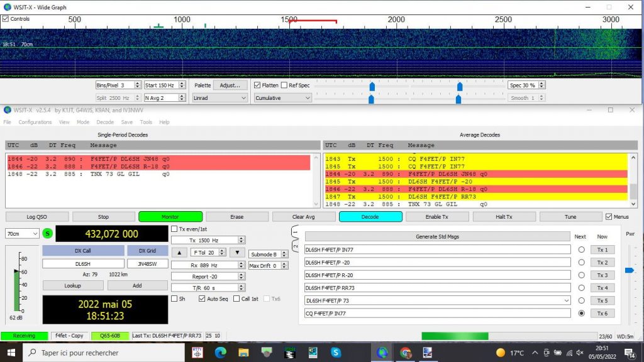Toggle the Controls checkbox in Wide Graph
The image size is (644, 362).
5,19
